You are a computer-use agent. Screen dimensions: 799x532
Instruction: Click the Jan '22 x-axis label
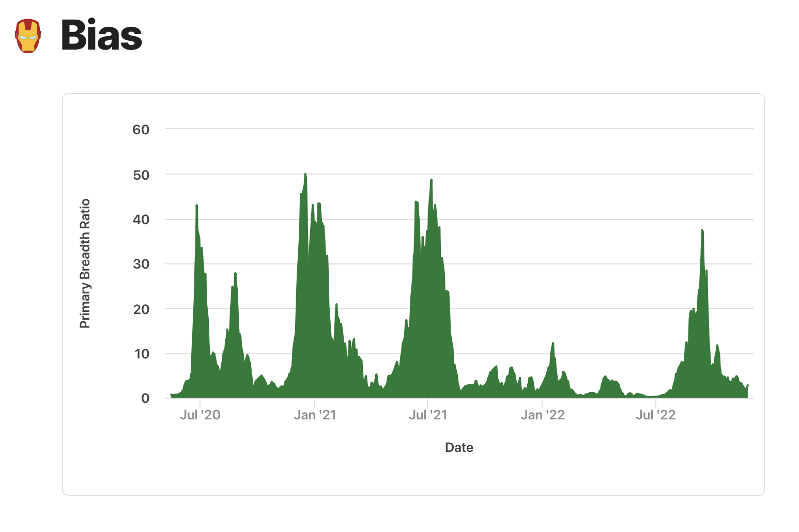pyautogui.click(x=543, y=415)
